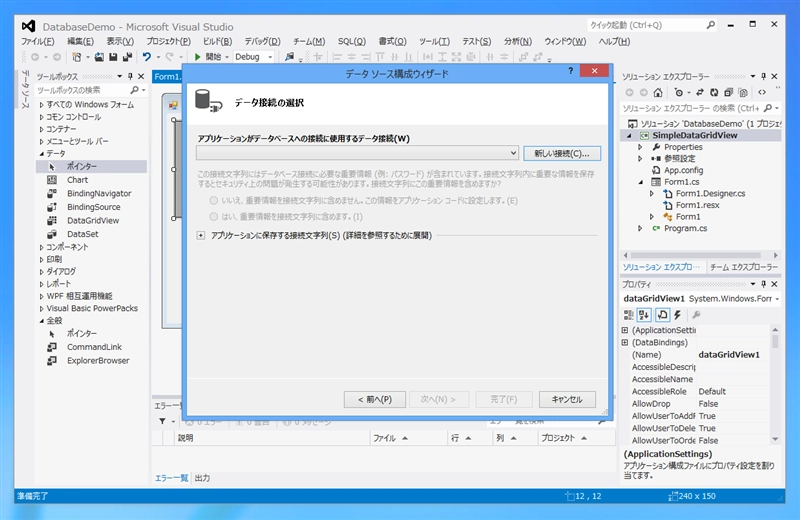Open the data connection combo box
800x520 pixels.
(358, 153)
